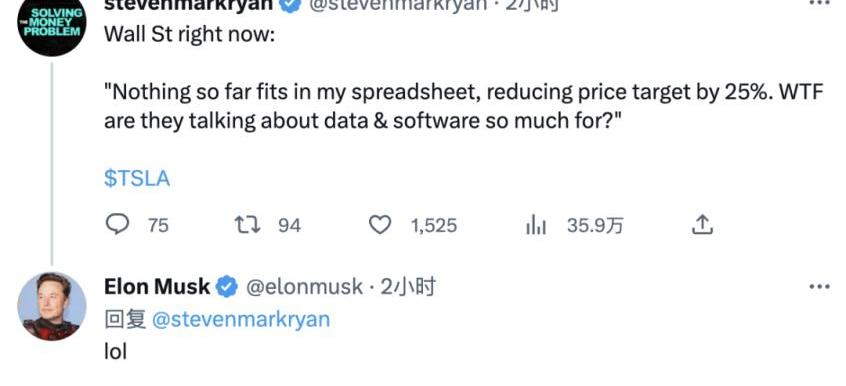
Task: Open @stevenmarkryan mention in the reply
Action: point(241,320)
